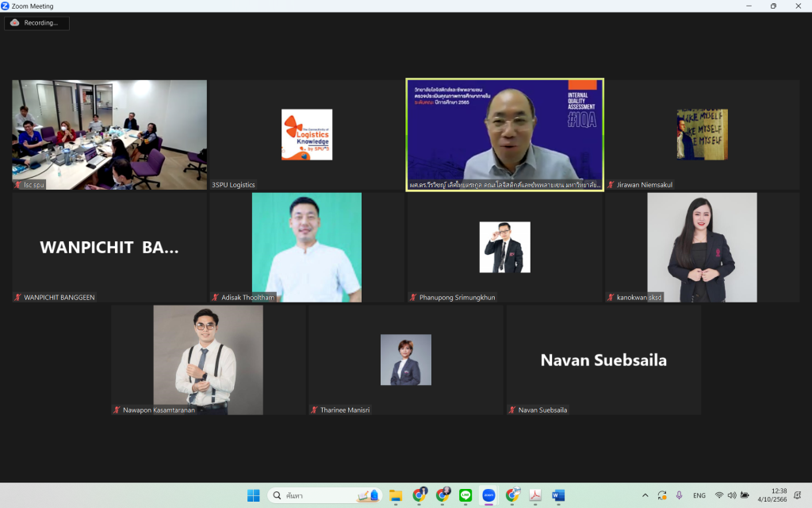Open the notification bell in the tray

798,495
